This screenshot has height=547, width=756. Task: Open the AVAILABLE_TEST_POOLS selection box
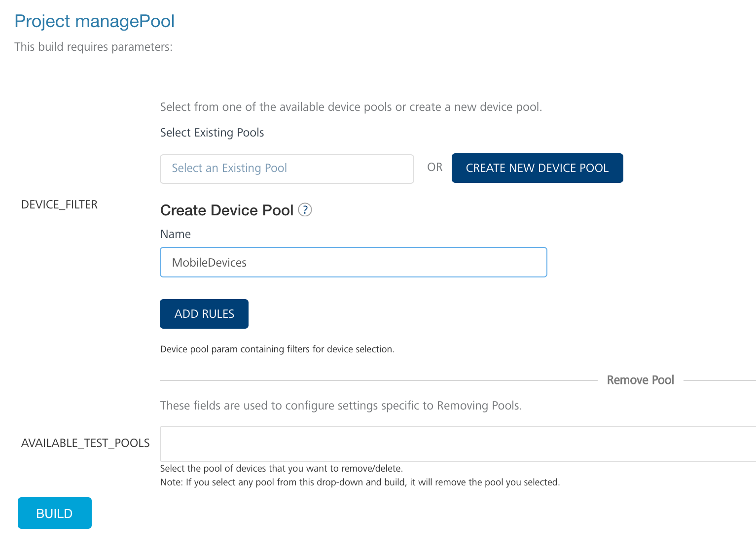tap(457, 444)
